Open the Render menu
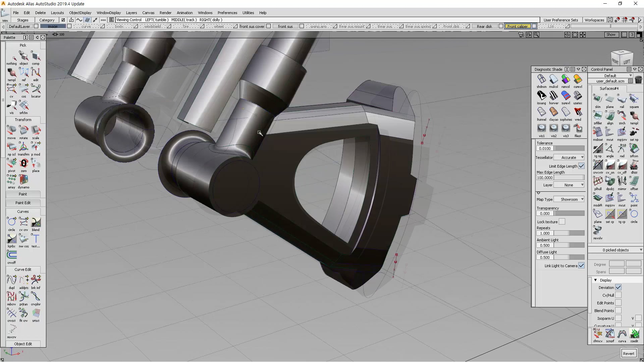 point(165,13)
